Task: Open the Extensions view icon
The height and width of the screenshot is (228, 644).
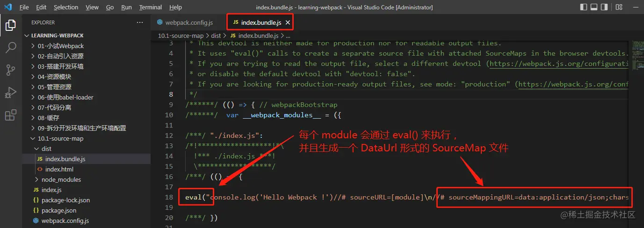Action: [x=10, y=115]
